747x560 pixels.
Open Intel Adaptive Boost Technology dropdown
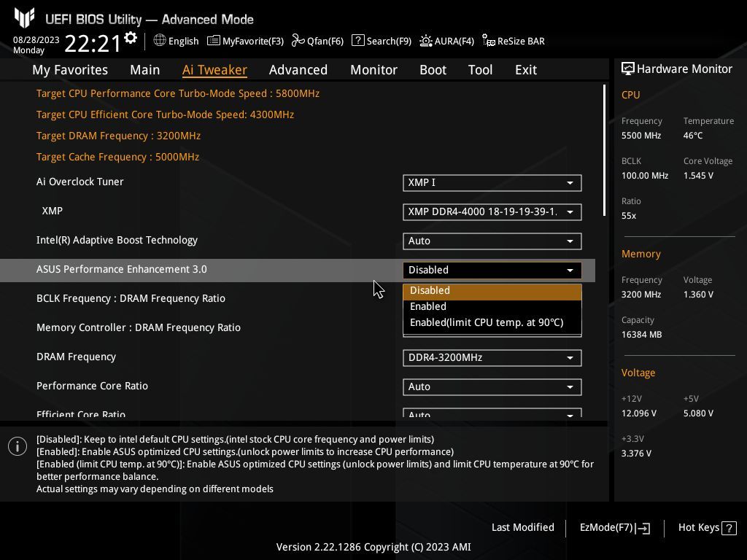(x=492, y=241)
